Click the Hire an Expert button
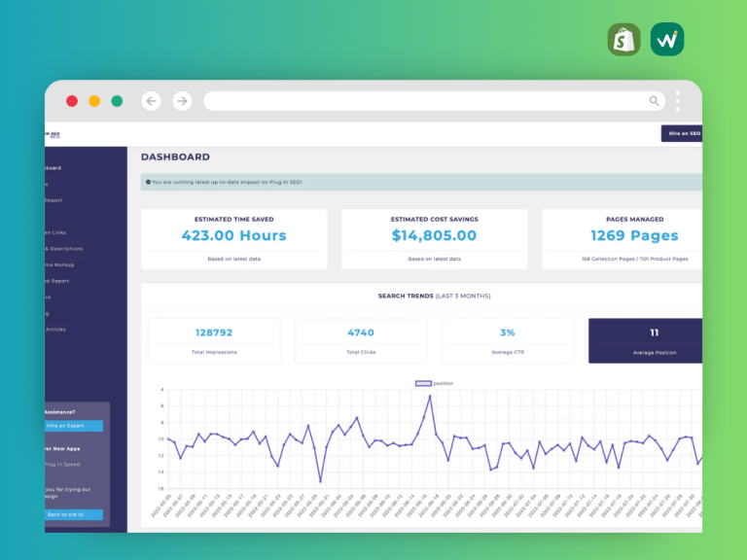This screenshot has width=747, height=560. pyautogui.click(x=73, y=426)
